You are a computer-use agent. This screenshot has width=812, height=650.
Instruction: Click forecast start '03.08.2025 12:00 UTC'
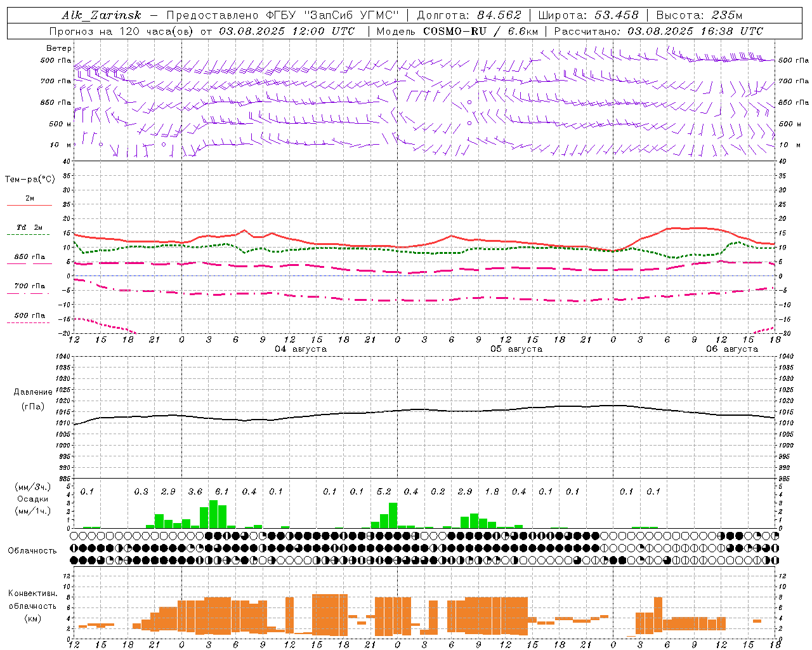point(287,31)
